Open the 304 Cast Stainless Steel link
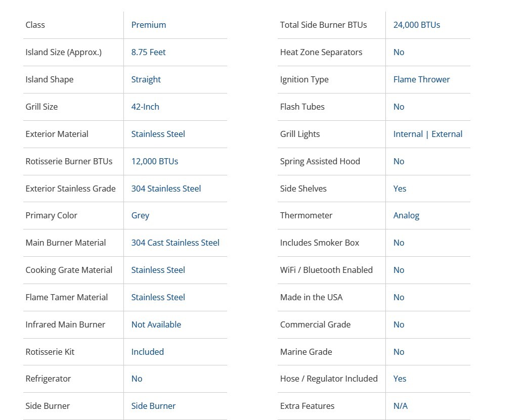This screenshot has width=527, height=420. click(x=175, y=243)
